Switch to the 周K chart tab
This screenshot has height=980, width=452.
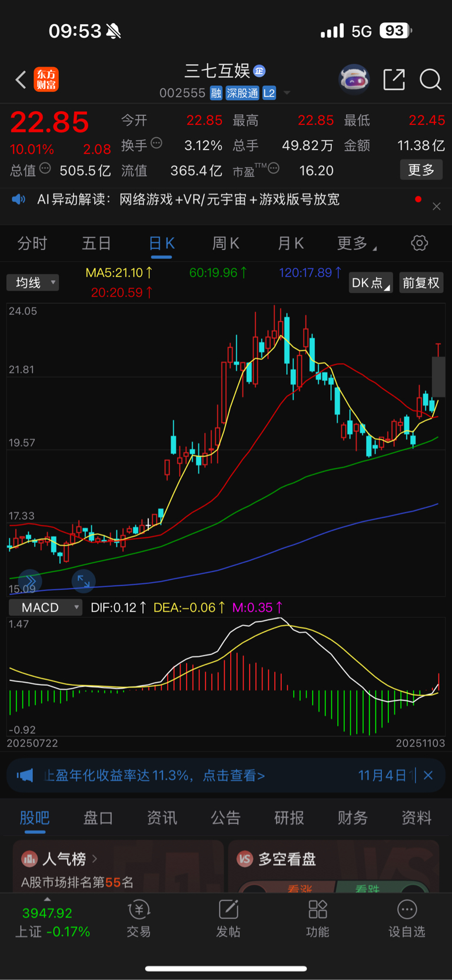point(225,243)
